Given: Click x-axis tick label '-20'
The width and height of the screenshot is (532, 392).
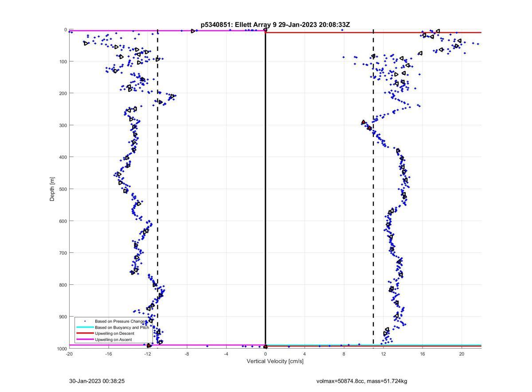Looking at the screenshot, I should point(69,353).
